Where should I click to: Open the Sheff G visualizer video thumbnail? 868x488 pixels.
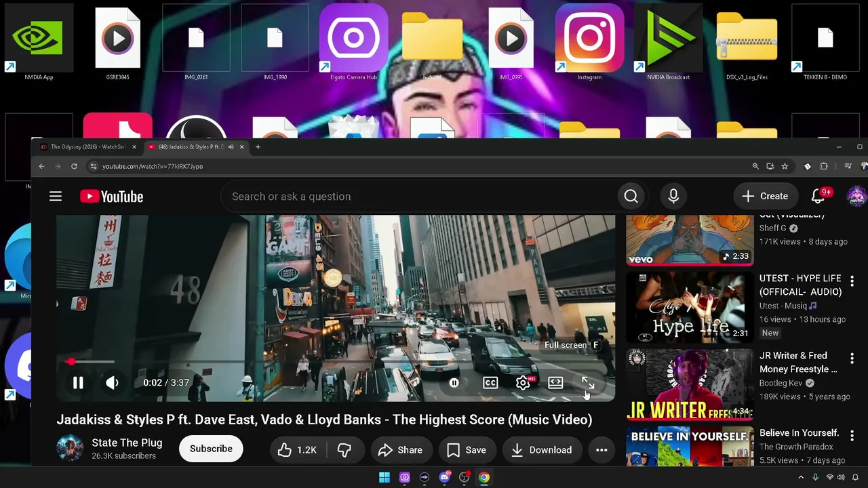[690, 241]
